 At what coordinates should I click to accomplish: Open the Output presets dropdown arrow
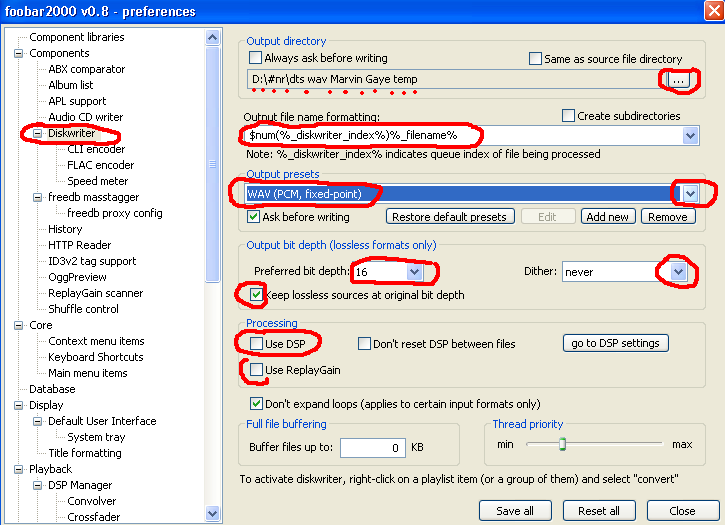(x=690, y=193)
